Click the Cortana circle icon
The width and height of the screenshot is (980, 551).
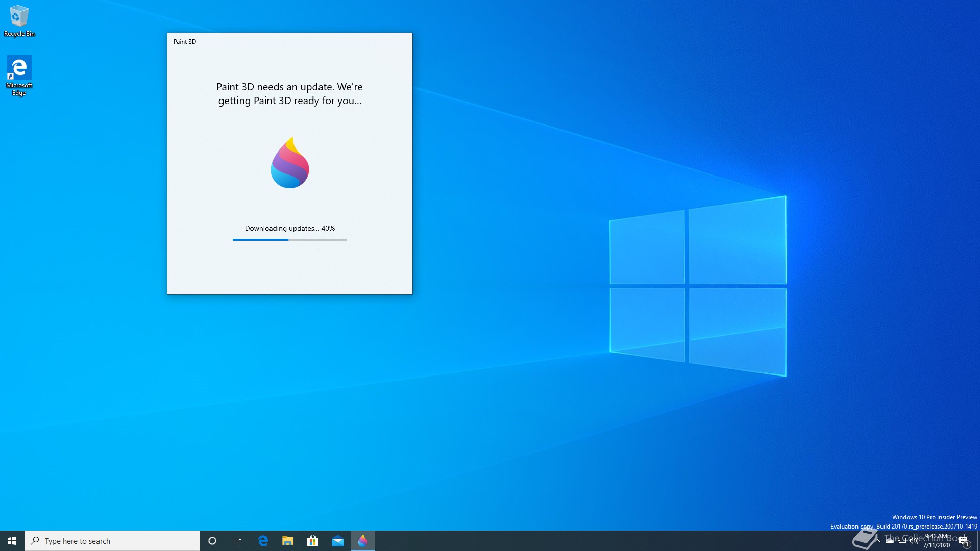click(212, 541)
